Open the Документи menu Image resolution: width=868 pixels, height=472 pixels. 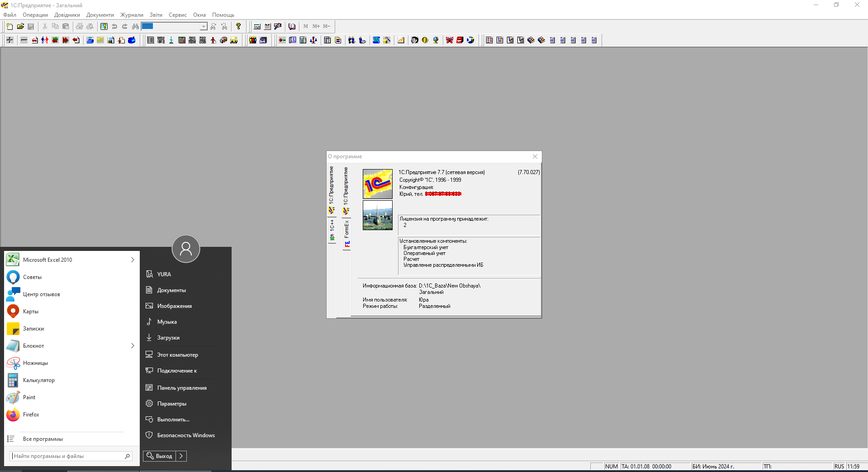pyautogui.click(x=100, y=15)
